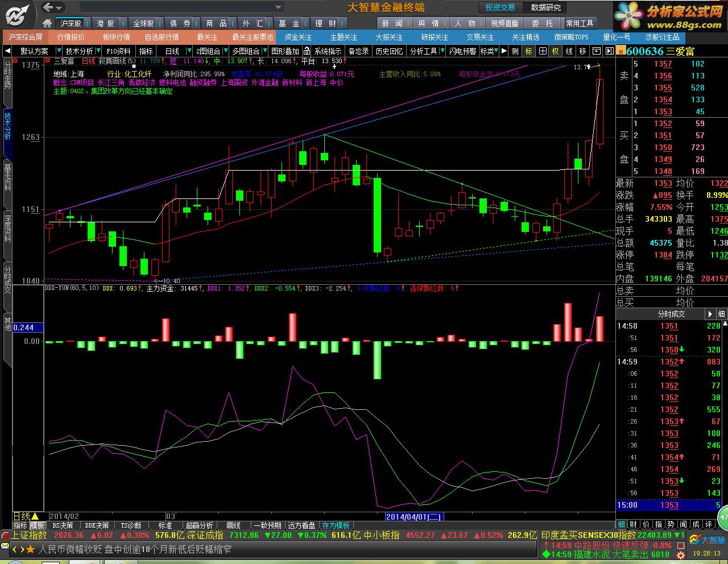This screenshot has height=564, width=728.
Task: Open 常用工具 common tools
Action: tap(580, 23)
